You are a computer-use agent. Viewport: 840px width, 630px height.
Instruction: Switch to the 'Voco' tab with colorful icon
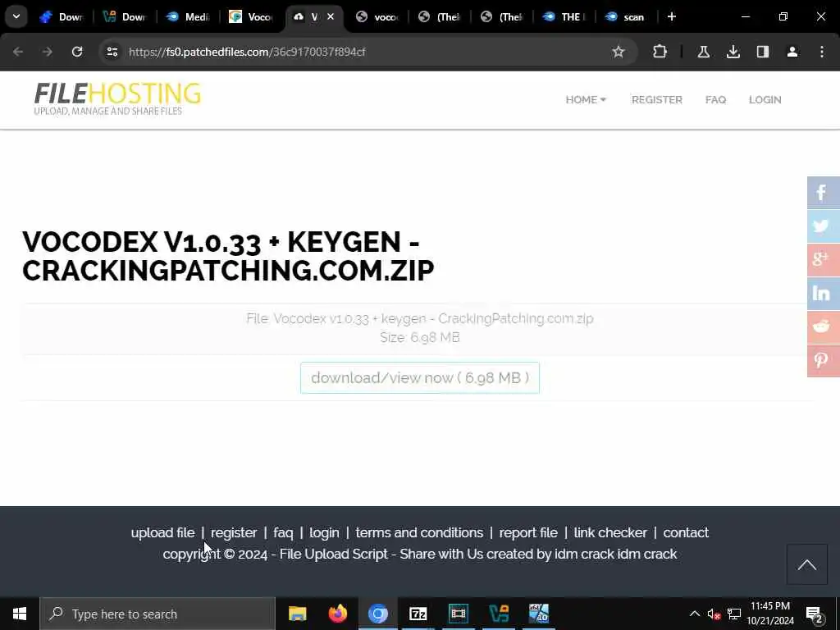pyautogui.click(x=252, y=16)
